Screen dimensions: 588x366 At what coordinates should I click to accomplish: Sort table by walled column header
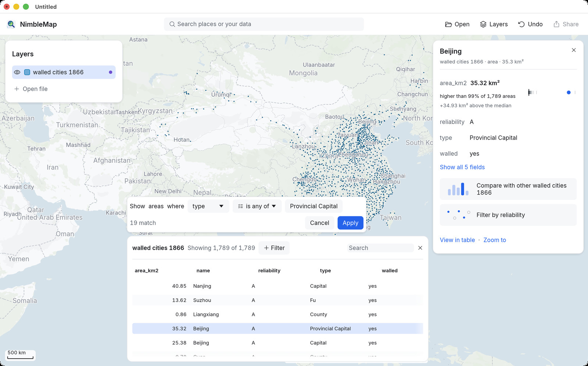click(390, 271)
